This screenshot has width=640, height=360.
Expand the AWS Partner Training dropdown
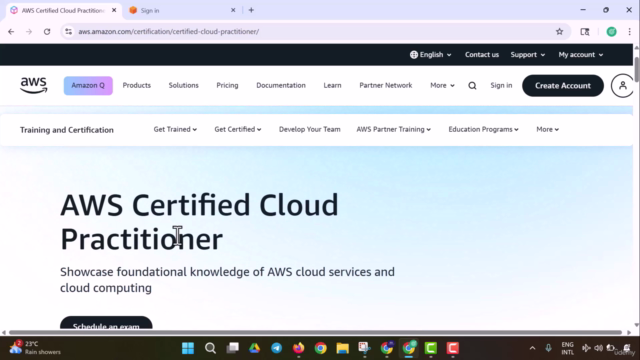[x=393, y=129]
